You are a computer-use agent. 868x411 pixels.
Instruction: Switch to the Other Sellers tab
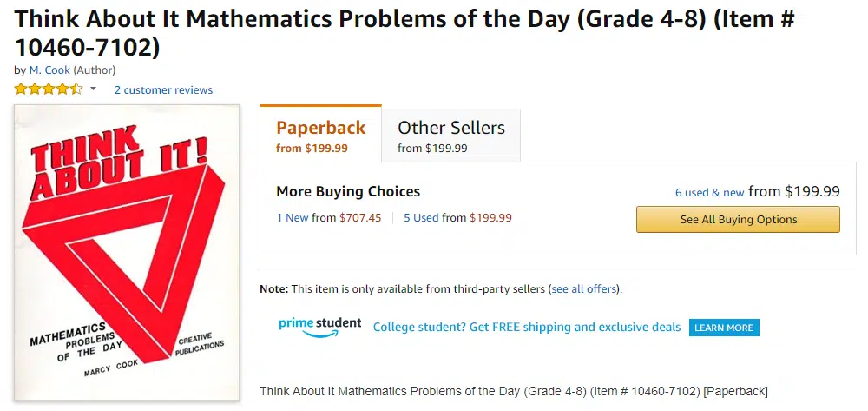451,136
